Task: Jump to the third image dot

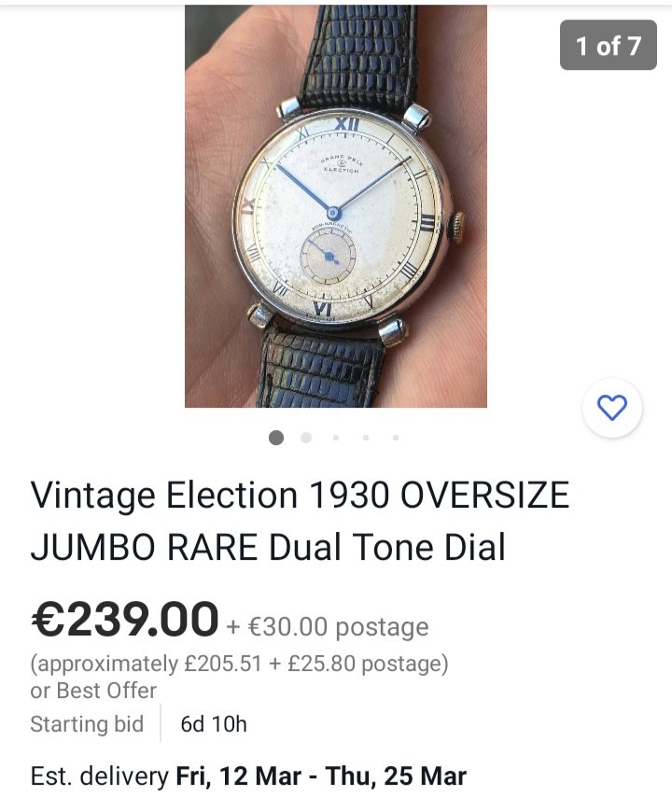Action: point(336,438)
